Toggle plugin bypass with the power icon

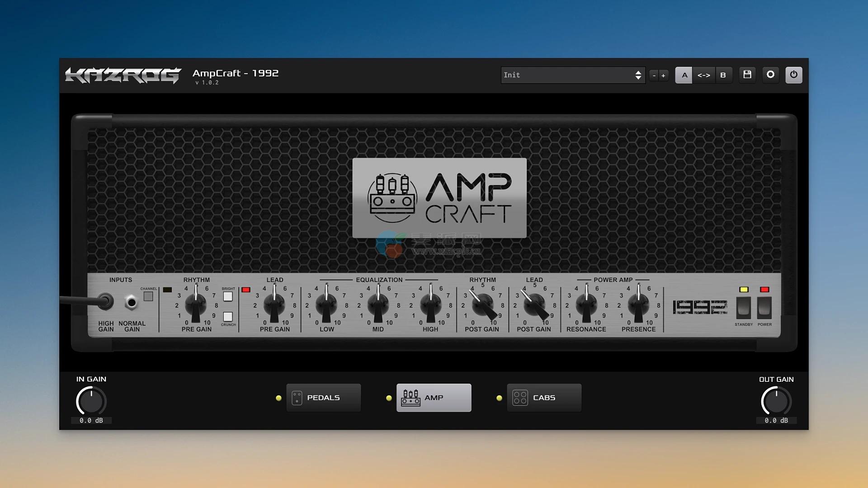793,75
